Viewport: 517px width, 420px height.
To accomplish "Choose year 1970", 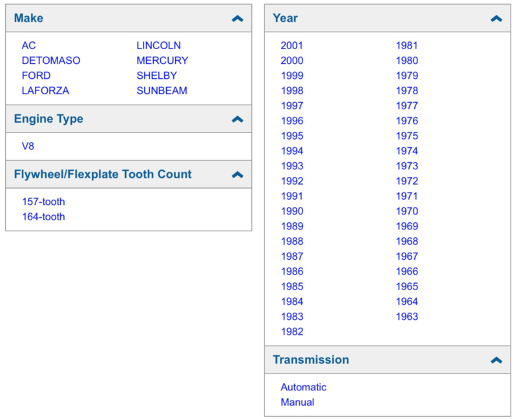I will point(407,211).
